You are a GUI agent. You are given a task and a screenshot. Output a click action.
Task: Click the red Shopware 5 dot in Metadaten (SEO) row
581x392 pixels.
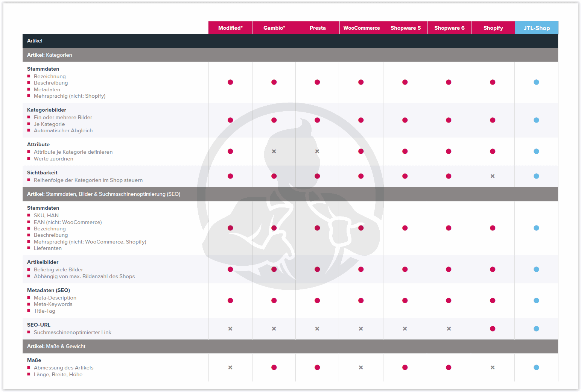405,301
